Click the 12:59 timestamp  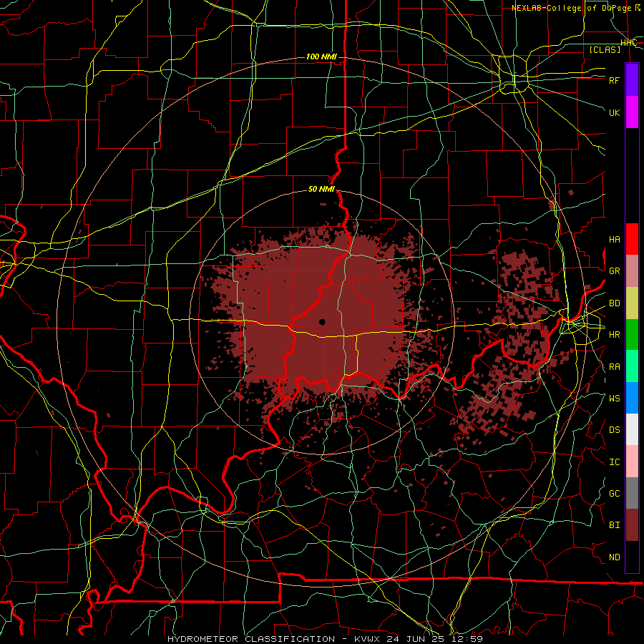tap(469, 639)
